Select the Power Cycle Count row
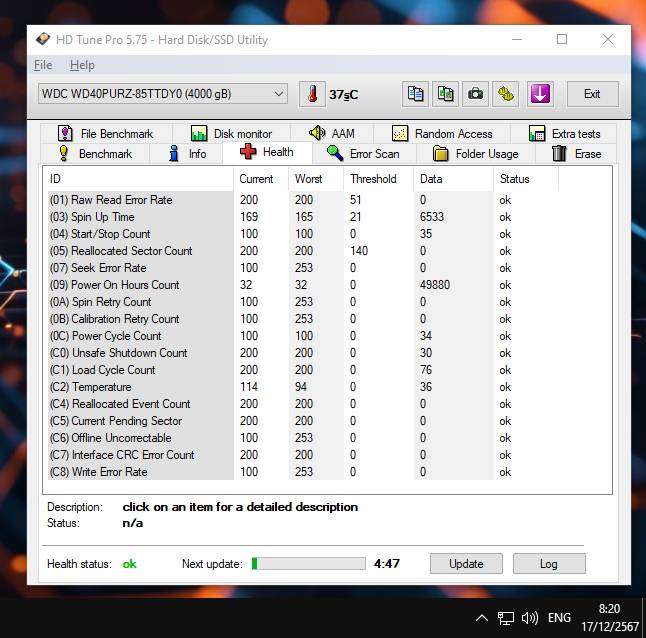 tap(303, 336)
